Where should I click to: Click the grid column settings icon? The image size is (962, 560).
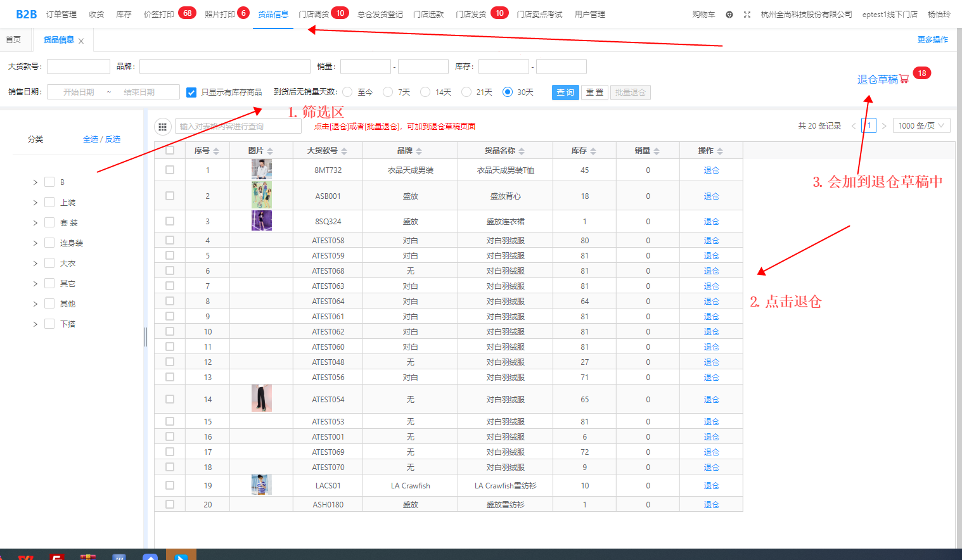coord(163,127)
